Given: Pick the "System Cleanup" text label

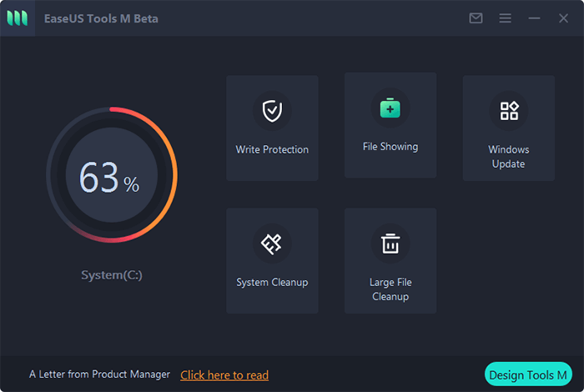Looking at the screenshot, I should tap(272, 283).
